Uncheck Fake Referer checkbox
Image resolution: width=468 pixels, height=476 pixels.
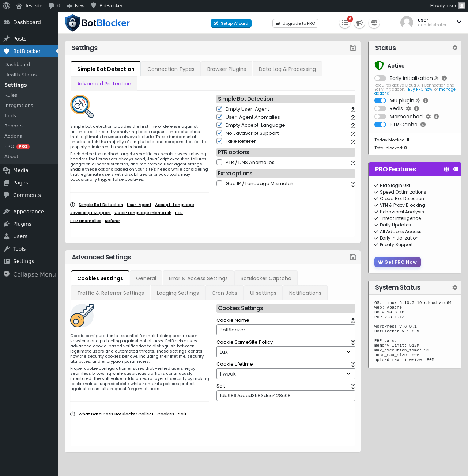pos(219,141)
